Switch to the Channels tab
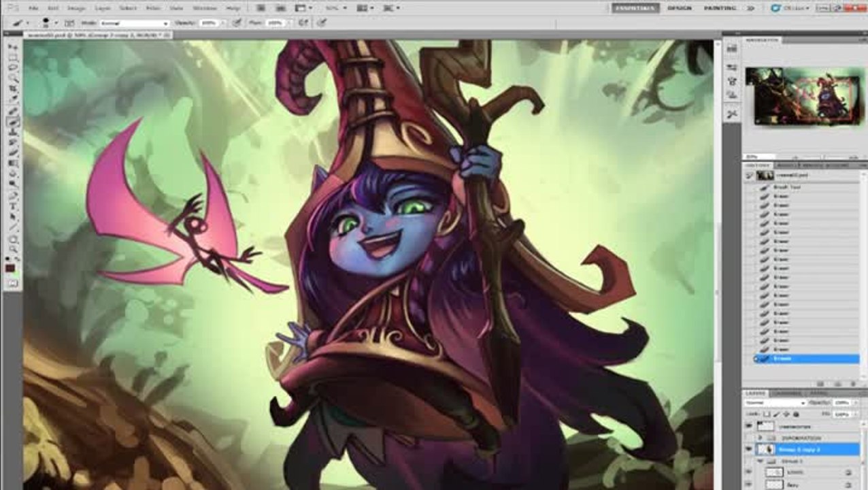 click(x=787, y=393)
